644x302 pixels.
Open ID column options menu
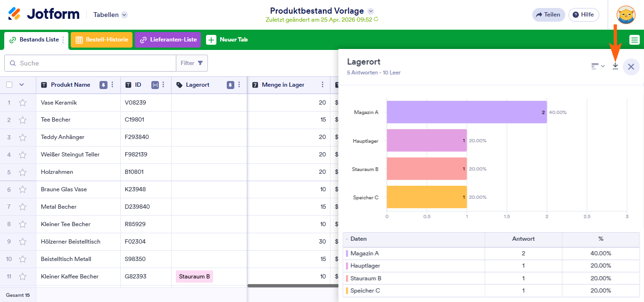click(x=163, y=85)
